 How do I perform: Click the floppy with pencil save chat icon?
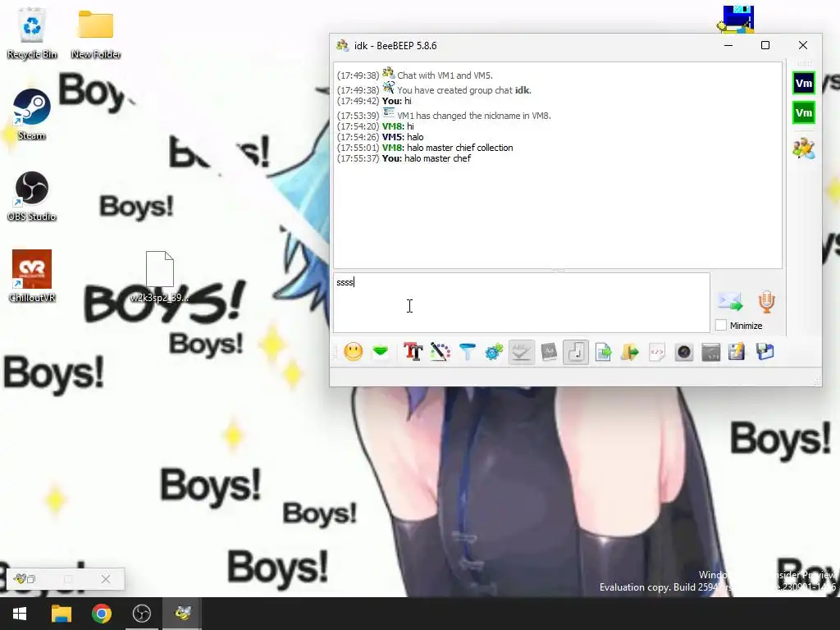(x=737, y=352)
